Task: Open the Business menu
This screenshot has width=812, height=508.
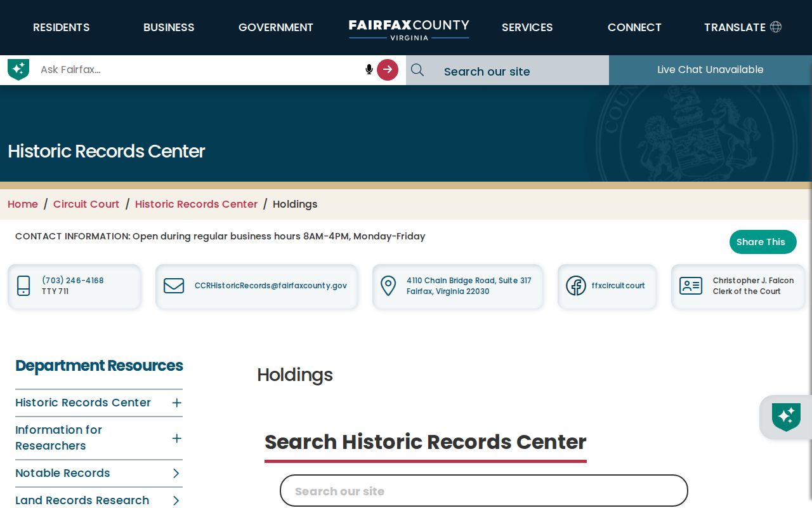Action: coord(169,27)
